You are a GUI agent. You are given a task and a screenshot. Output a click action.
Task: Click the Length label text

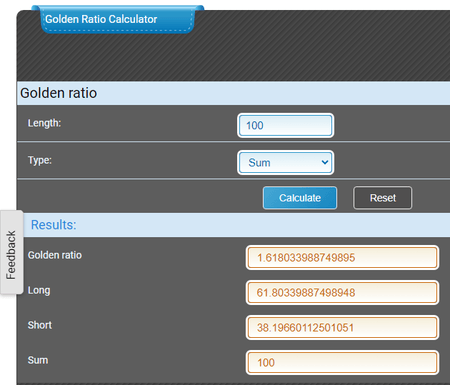[x=44, y=123]
